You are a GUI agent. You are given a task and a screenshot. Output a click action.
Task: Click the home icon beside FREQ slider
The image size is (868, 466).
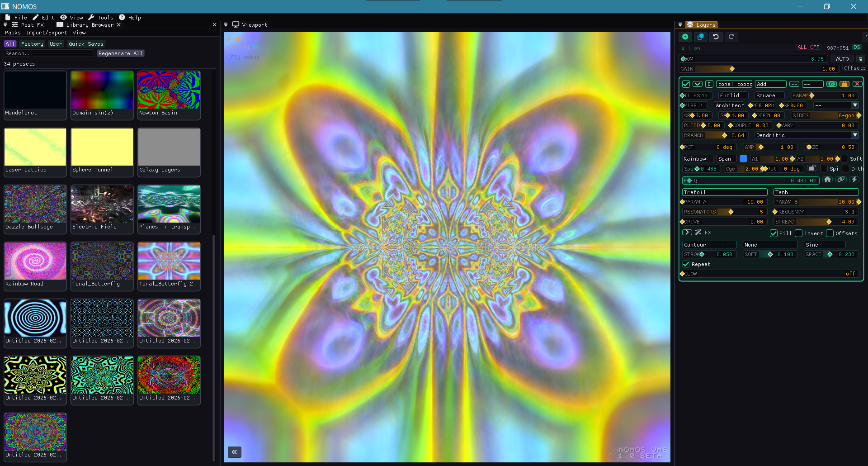(x=827, y=180)
